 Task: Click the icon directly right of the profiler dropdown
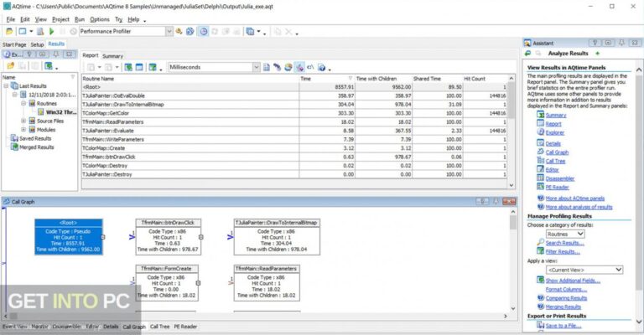pyautogui.click(x=179, y=31)
